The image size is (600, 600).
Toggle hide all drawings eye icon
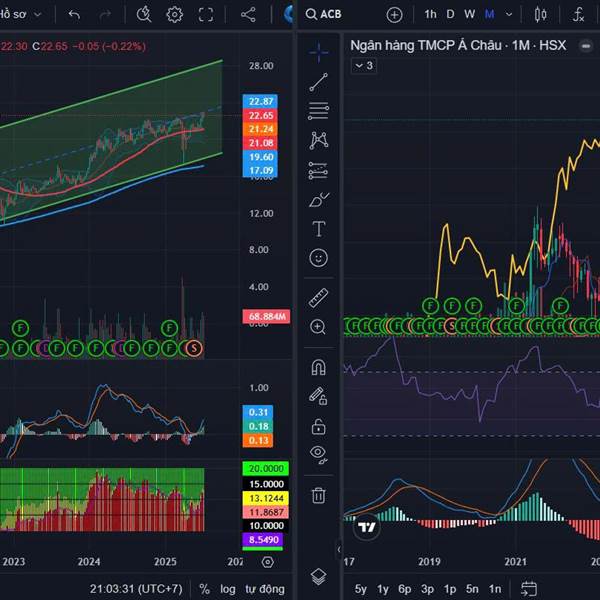(318, 455)
